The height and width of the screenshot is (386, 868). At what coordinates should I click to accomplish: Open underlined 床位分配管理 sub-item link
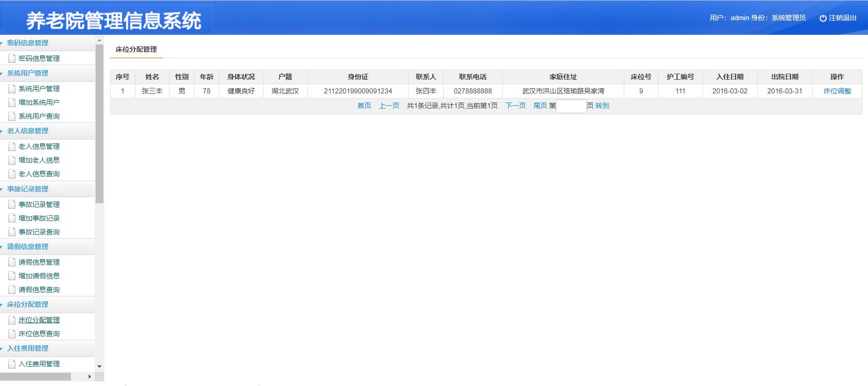[x=39, y=320]
